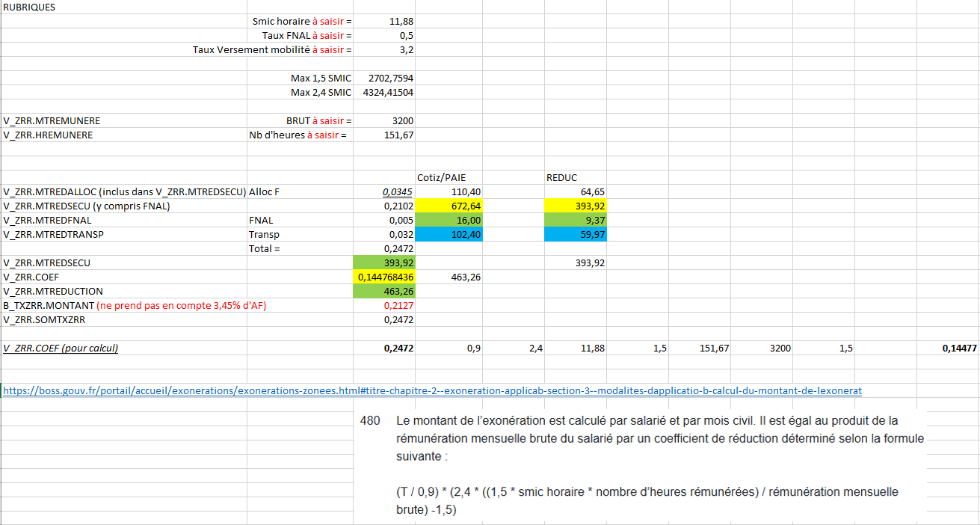Select the Nb d'heures à saisir value cell

(384, 135)
